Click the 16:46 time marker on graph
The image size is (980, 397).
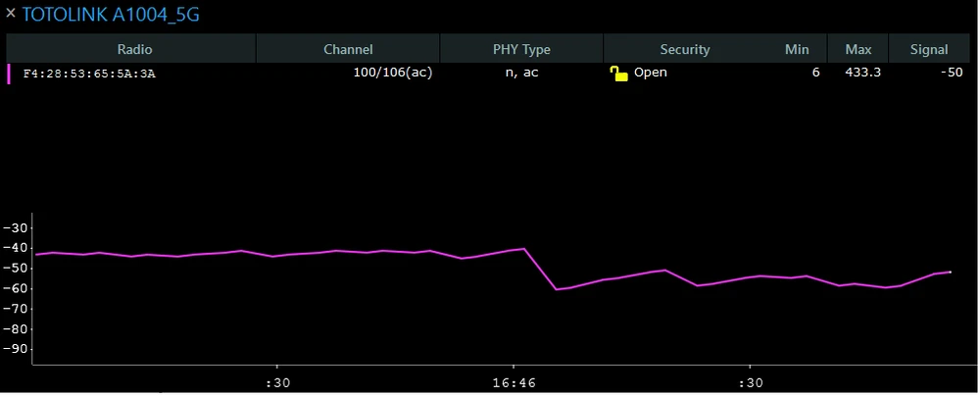point(513,383)
